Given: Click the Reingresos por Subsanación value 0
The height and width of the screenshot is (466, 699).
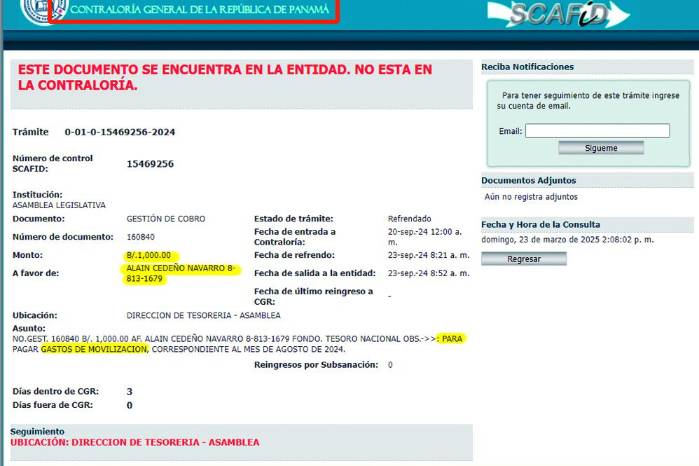Looking at the screenshot, I should pos(390,365).
